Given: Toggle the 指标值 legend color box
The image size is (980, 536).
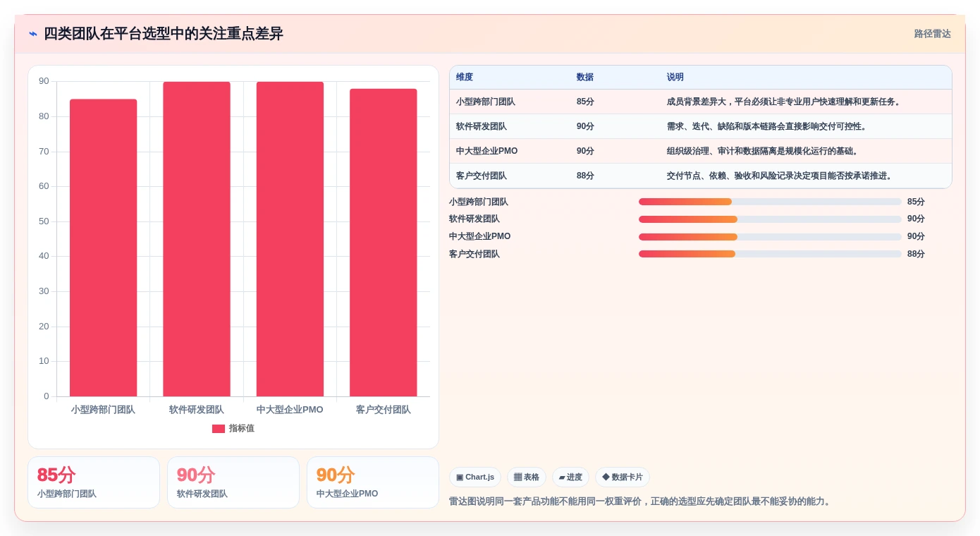Looking at the screenshot, I should tap(219, 429).
